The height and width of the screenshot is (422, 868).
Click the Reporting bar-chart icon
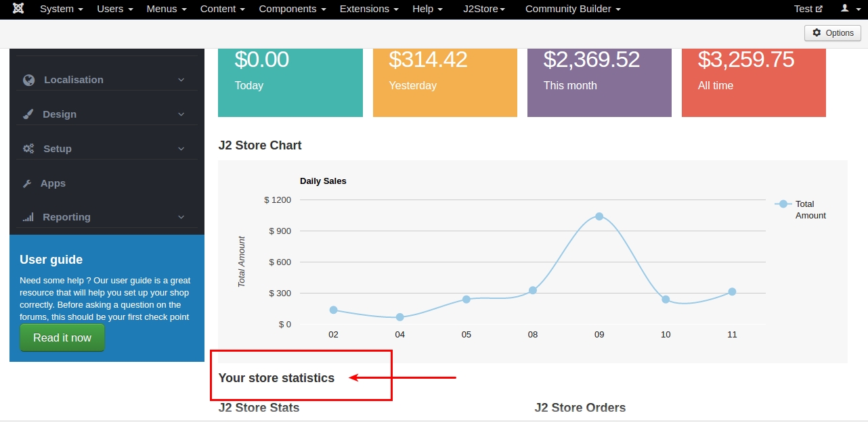(x=28, y=217)
